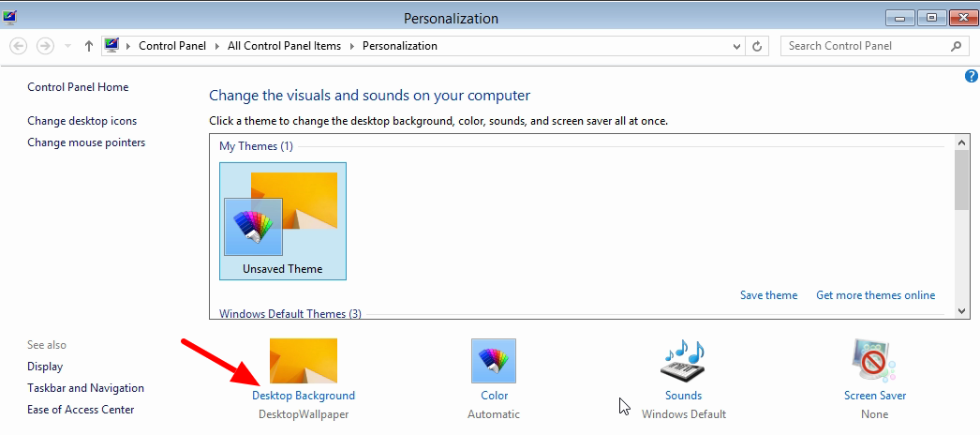980x435 pixels.
Task: Click the address bar Control Panel icon
Action: [112, 45]
